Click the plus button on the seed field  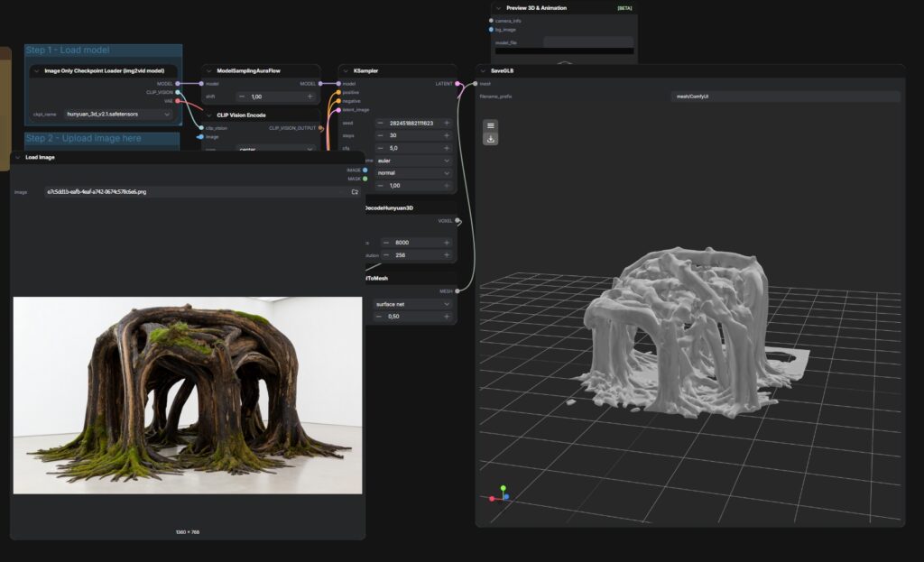tap(447, 123)
